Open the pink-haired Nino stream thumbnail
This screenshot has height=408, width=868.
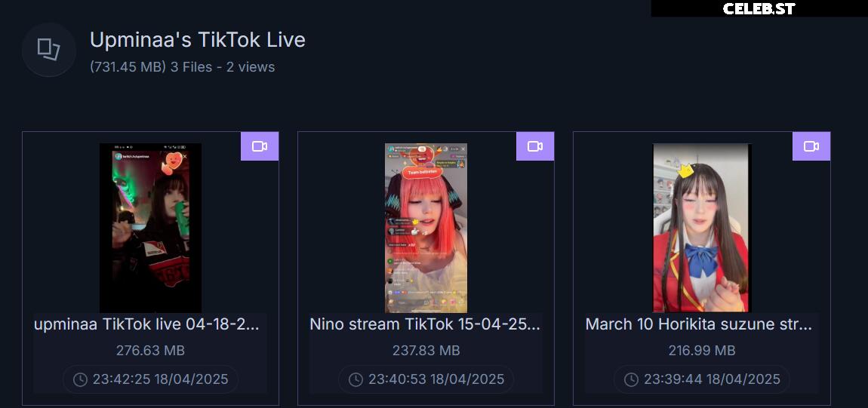pyautogui.click(x=426, y=228)
